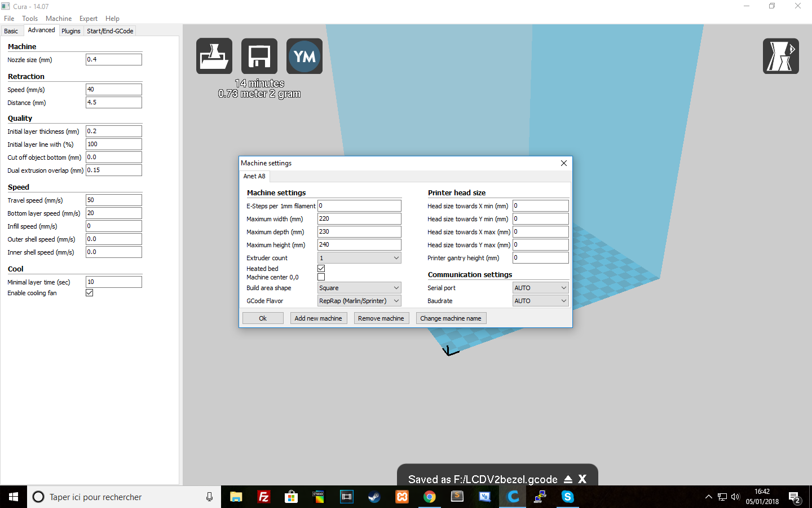The image size is (812, 508).
Task: Open the Extruder count dropdown
Action: (359, 258)
